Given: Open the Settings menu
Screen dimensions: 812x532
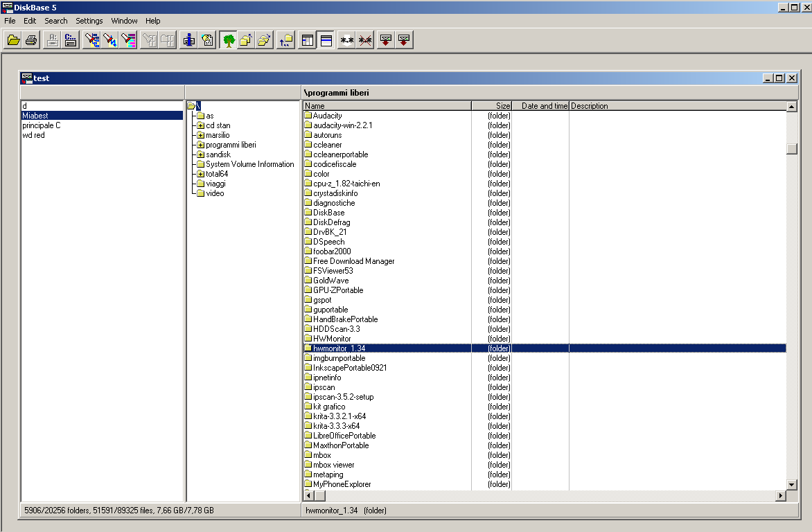Looking at the screenshot, I should click(x=89, y=21).
